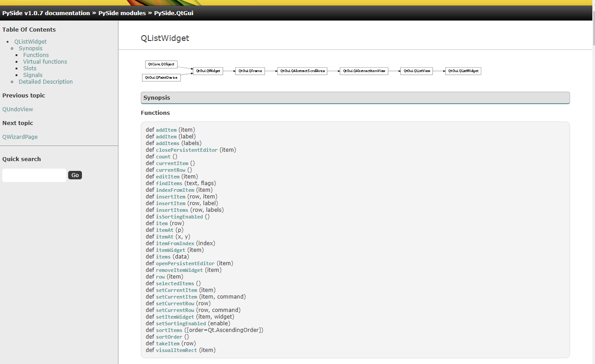595x364 pixels.
Task: Open PySide.QtGui from the breadcrumb bar
Action: pos(173,13)
